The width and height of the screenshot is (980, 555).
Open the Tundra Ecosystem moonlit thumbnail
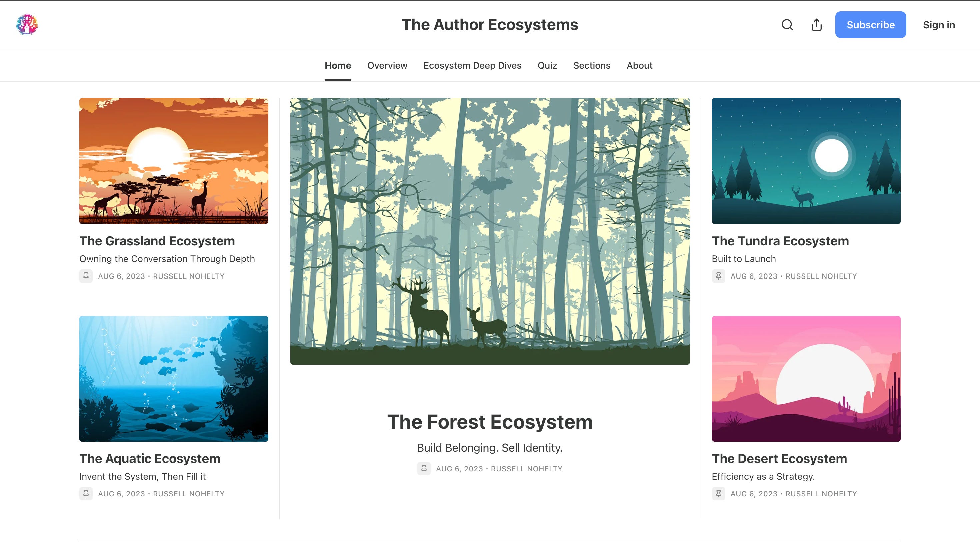[x=806, y=161]
